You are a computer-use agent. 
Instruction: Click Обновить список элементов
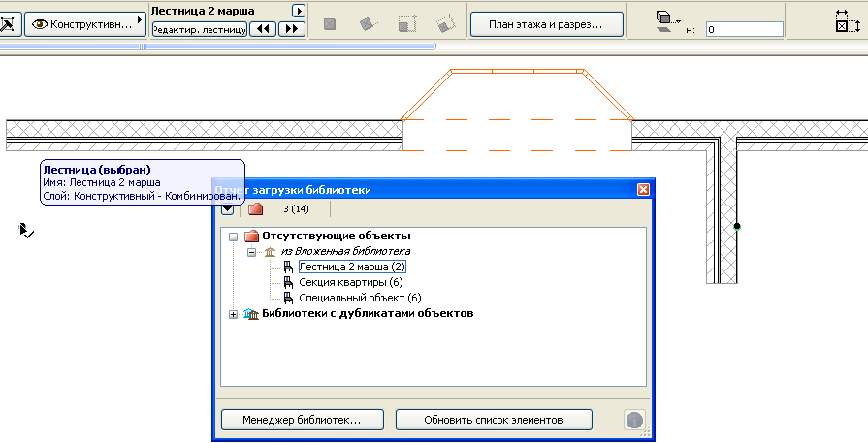click(494, 420)
